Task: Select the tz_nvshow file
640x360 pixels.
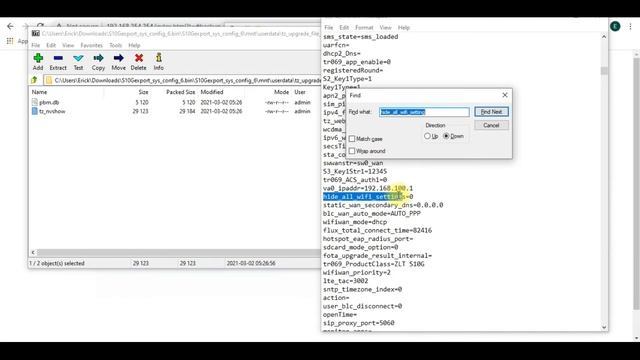Action: pyautogui.click(x=52, y=111)
